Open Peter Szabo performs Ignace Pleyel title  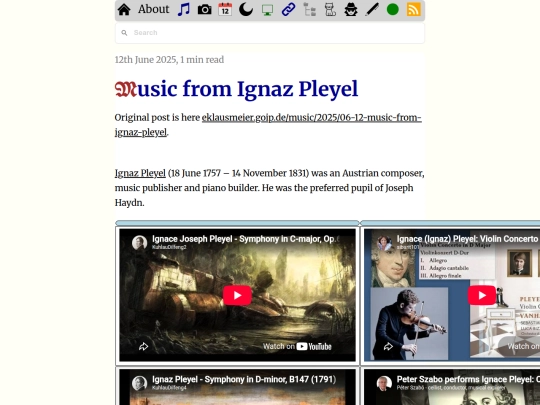click(468, 380)
